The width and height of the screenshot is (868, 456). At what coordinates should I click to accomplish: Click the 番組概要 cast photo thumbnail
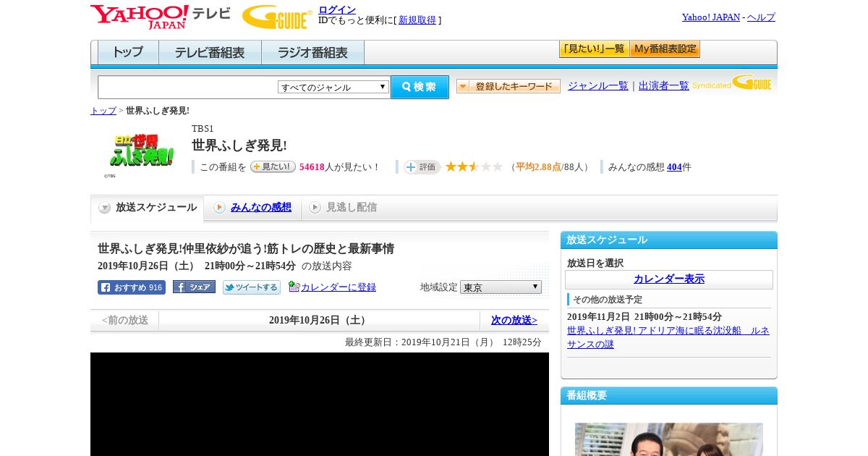coord(669,439)
